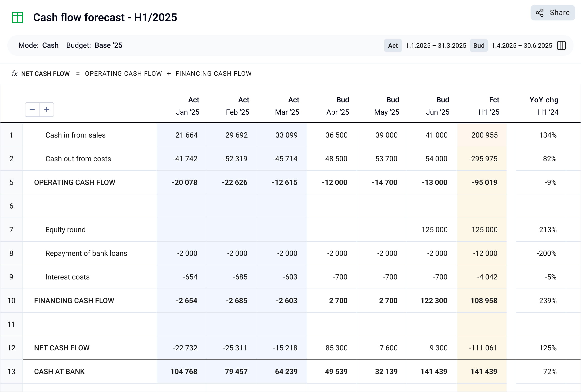Screen dimensions: 581x392
Task: Open actuals date range 1.1.2025 – 31.3.2025
Action: (436, 45)
